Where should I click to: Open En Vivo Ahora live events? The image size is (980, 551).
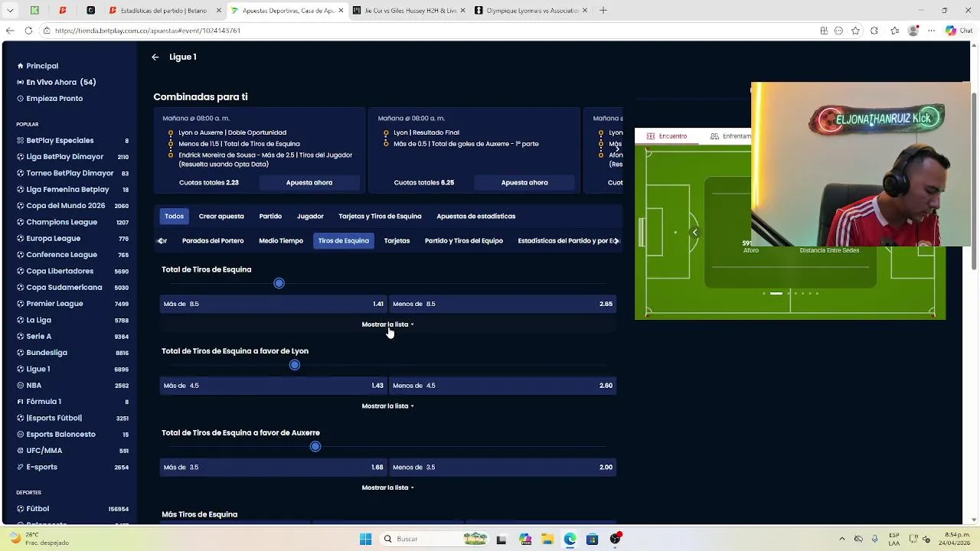[x=56, y=82]
